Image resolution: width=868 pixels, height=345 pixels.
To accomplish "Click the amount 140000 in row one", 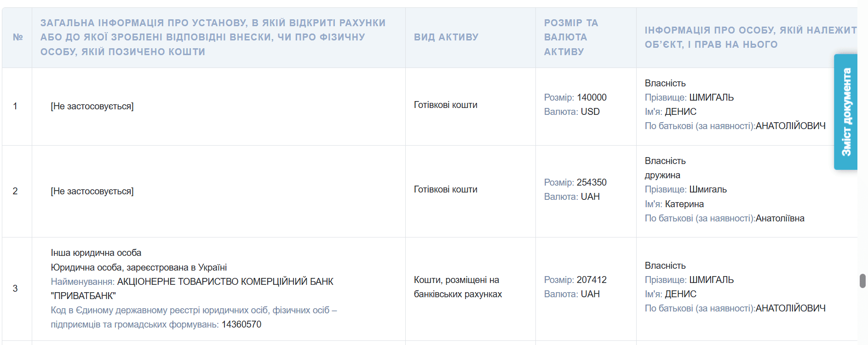I will [592, 97].
